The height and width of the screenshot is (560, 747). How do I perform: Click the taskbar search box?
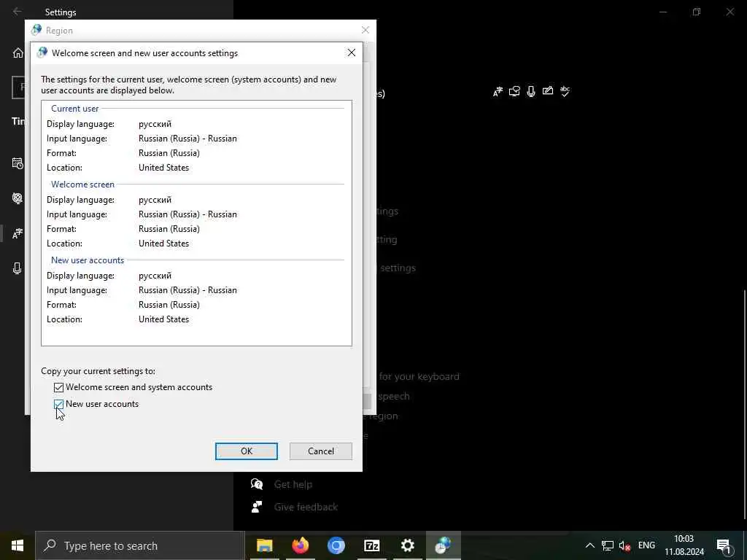(x=140, y=545)
